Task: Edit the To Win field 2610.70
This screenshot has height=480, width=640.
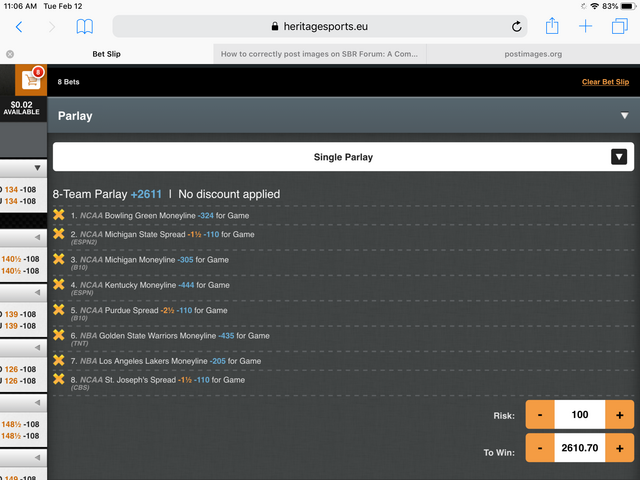Action: [x=580, y=448]
